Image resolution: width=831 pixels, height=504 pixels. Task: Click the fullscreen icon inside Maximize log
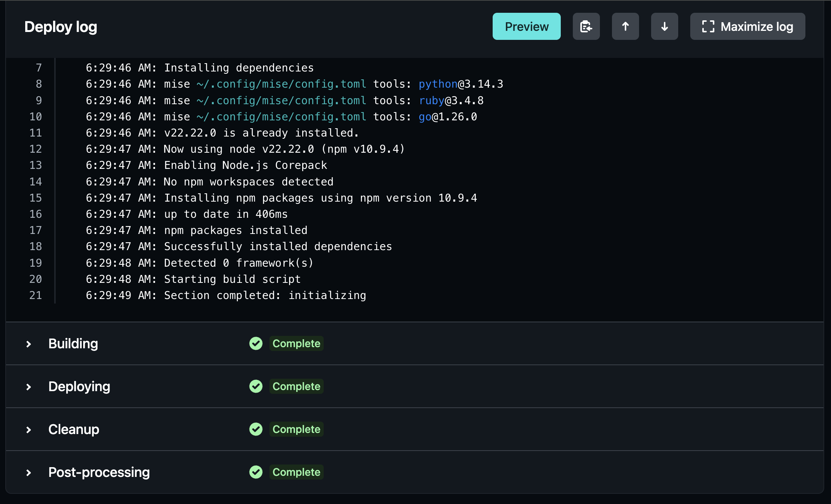pyautogui.click(x=709, y=26)
